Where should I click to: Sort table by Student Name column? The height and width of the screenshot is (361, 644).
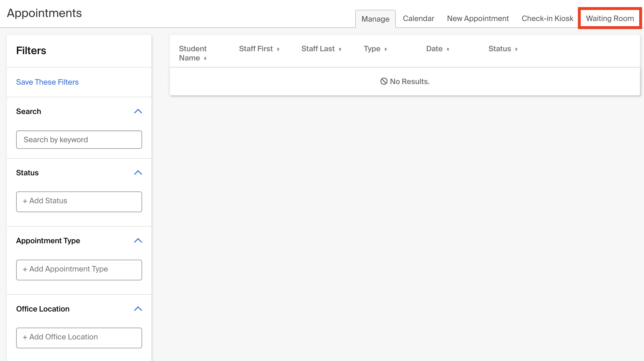pos(193,53)
